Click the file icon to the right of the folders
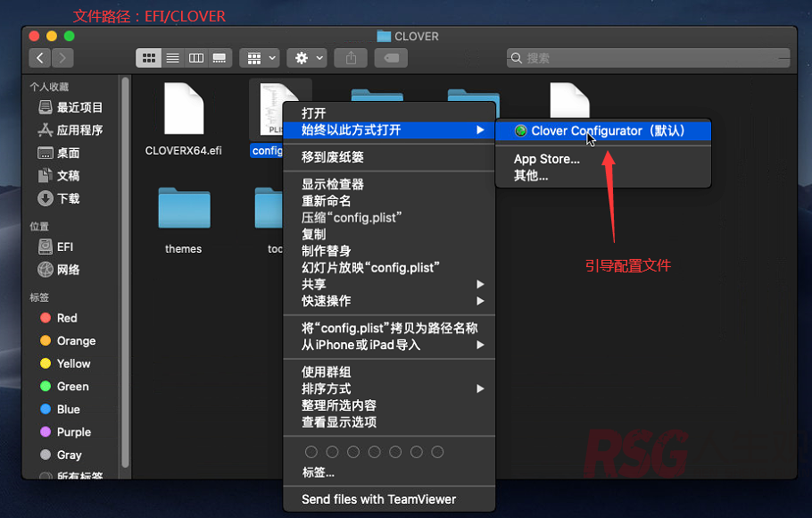The image size is (812, 518). (x=569, y=100)
